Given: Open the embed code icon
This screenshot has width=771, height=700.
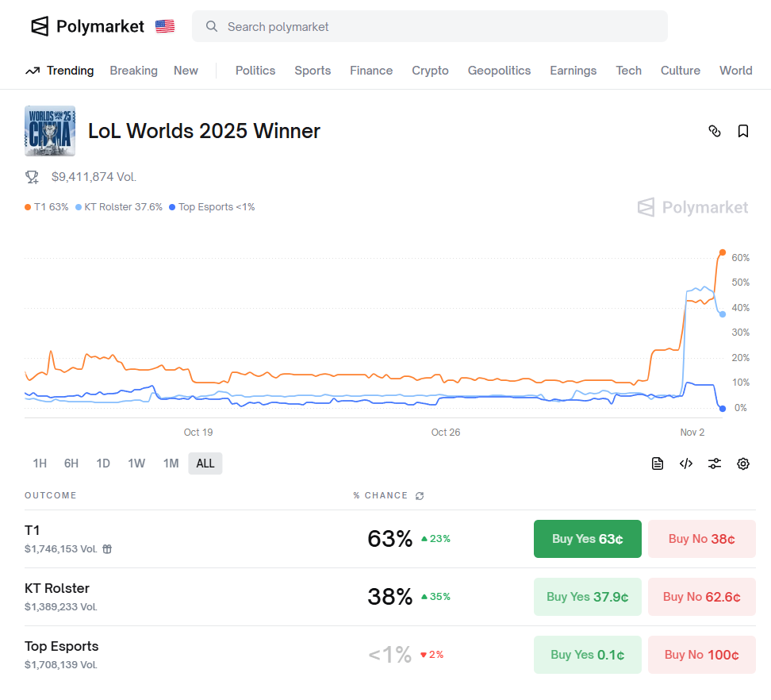Looking at the screenshot, I should [686, 463].
